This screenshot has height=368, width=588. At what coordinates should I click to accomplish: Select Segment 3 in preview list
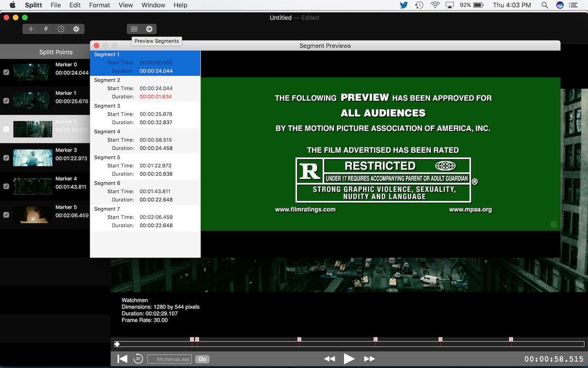pyautogui.click(x=145, y=115)
